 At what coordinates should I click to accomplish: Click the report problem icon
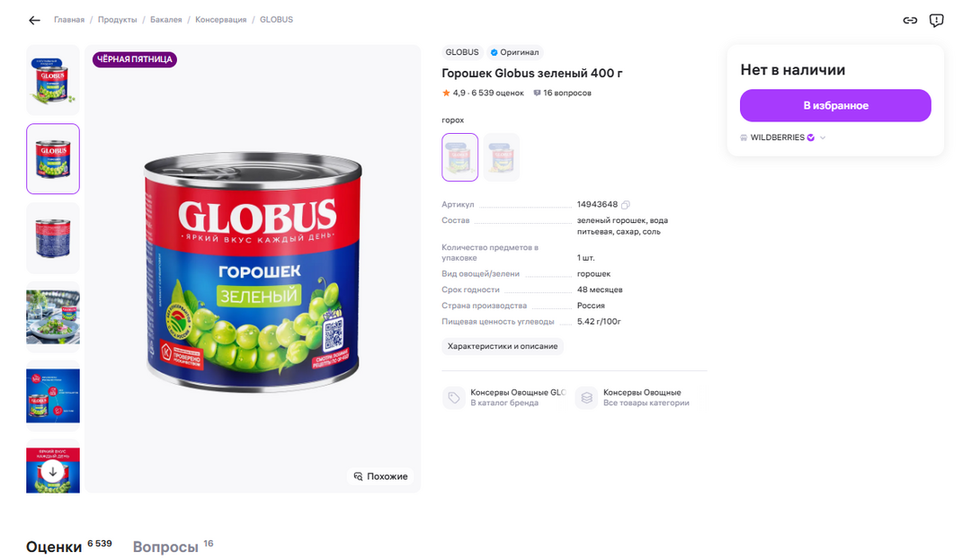pyautogui.click(x=936, y=20)
